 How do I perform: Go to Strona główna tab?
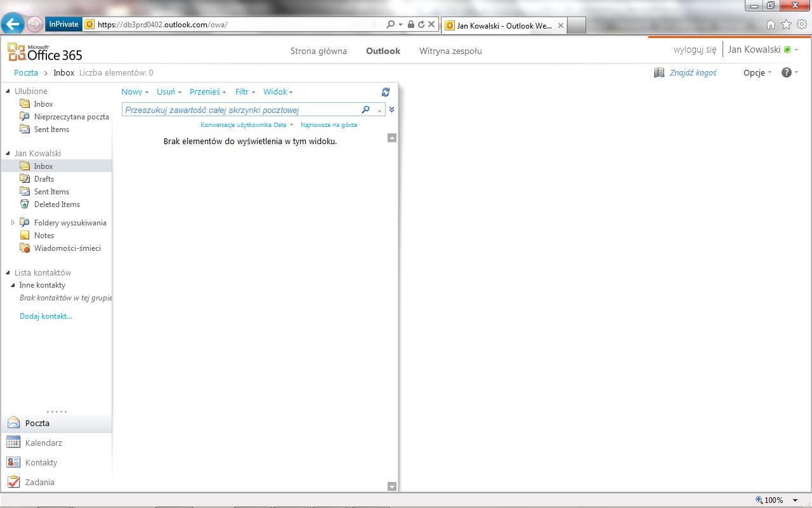(x=318, y=51)
